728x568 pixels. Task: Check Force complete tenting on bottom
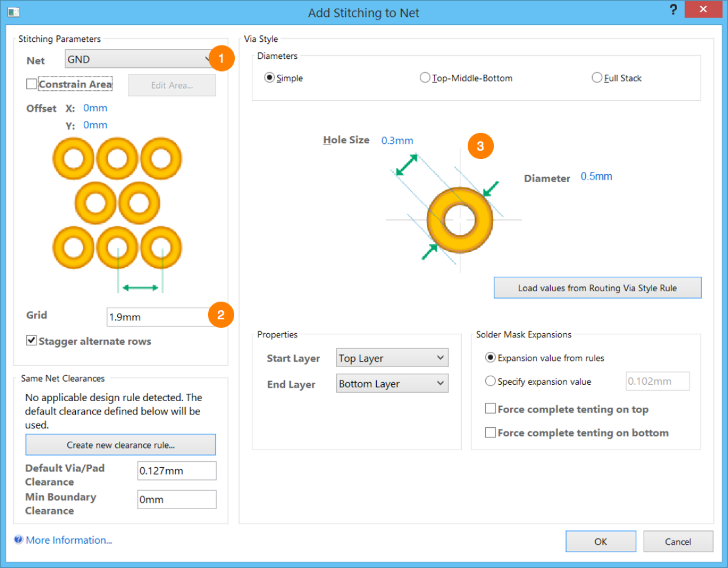point(490,432)
